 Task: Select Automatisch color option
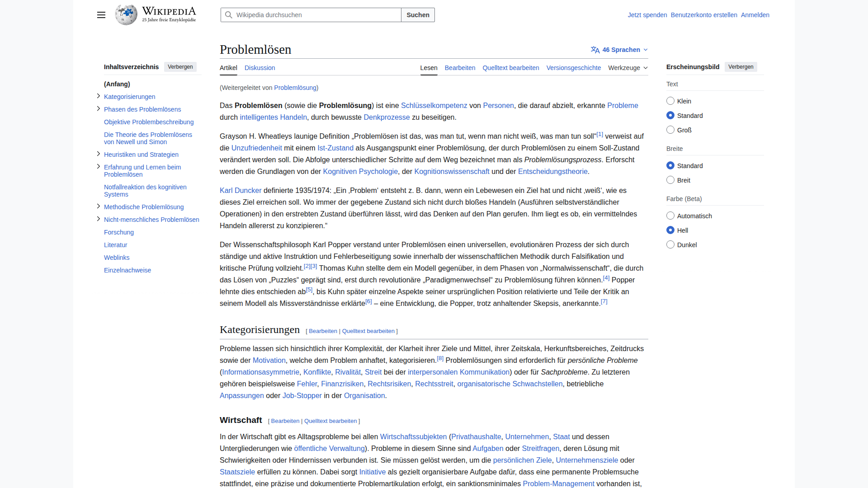pyautogui.click(x=670, y=216)
